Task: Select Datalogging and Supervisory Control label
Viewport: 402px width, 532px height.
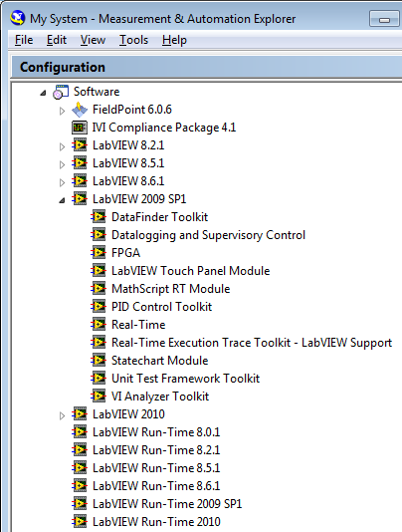Action: coord(208,235)
